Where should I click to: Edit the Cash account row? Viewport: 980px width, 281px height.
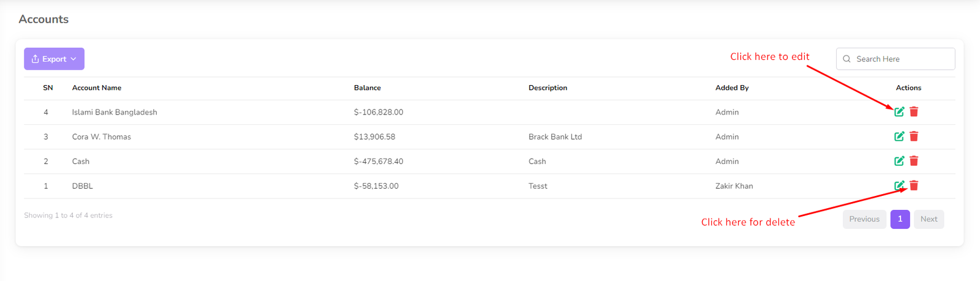pos(899,161)
